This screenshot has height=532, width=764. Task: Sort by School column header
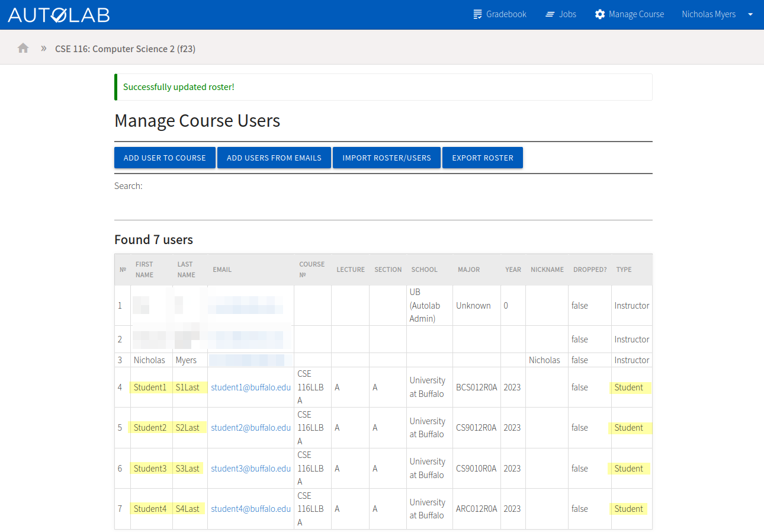[430, 270]
